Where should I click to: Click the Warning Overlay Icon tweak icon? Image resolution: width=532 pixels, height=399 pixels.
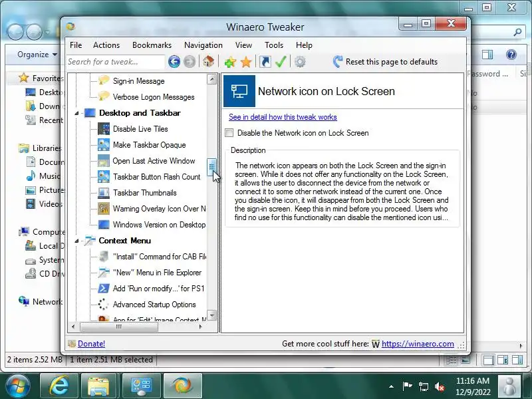(104, 208)
